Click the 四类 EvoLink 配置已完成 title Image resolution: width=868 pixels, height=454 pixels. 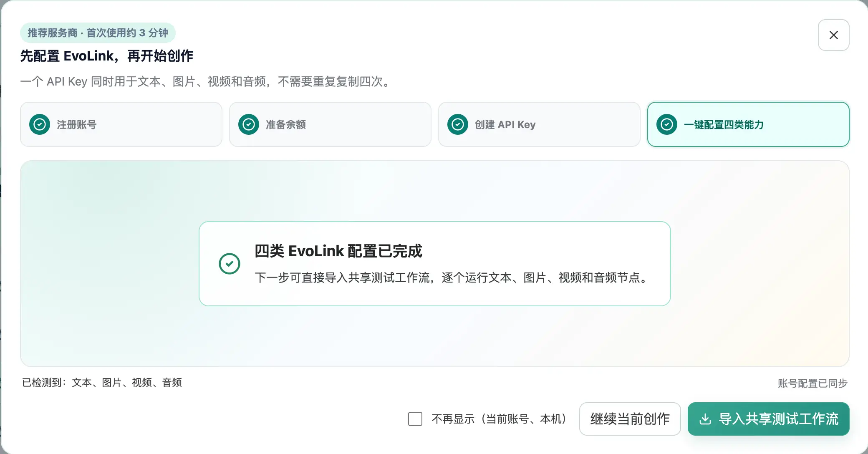tap(338, 251)
